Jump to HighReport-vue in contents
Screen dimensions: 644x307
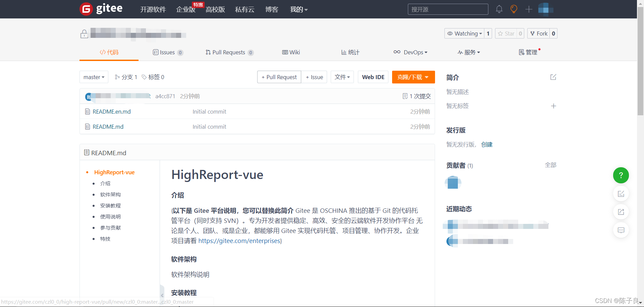[x=114, y=172]
